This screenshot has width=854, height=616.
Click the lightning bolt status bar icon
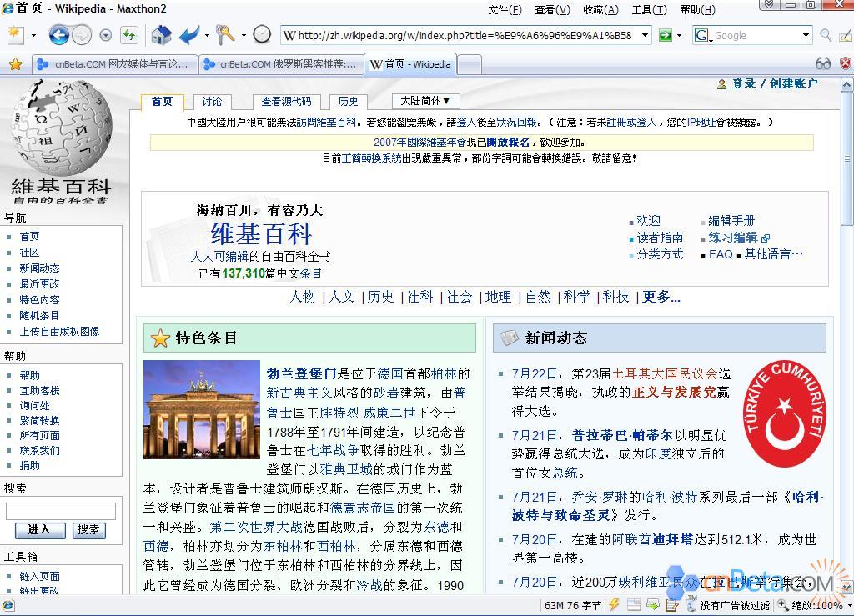(x=615, y=604)
